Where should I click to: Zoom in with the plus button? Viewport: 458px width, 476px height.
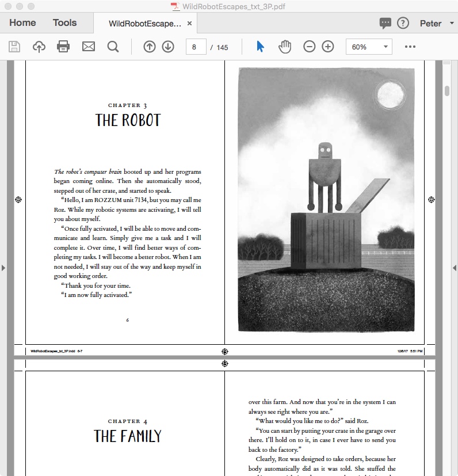click(x=328, y=47)
